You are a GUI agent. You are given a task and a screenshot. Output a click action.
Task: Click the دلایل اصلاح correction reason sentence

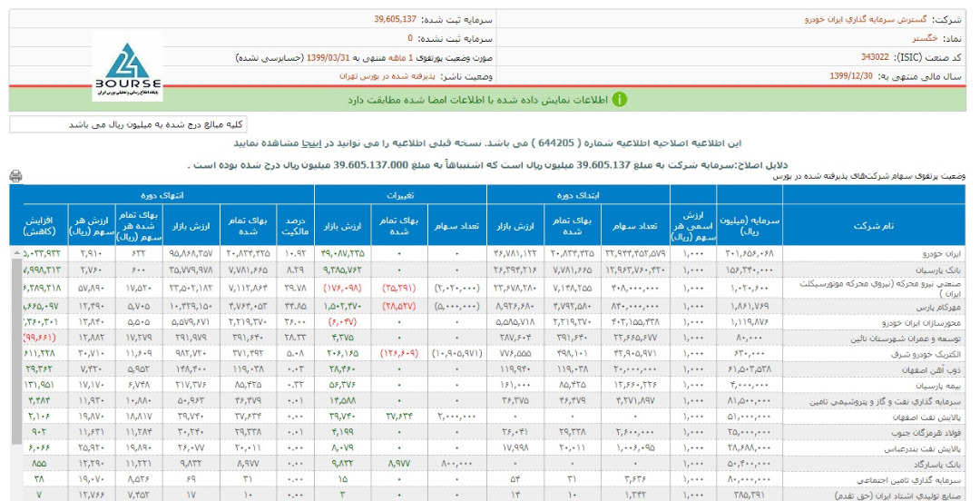tap(487, 165)
